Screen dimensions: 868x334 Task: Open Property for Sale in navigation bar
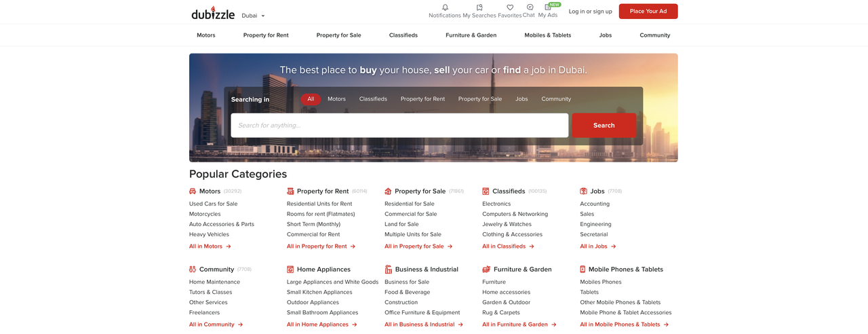[x=338, y=35]
